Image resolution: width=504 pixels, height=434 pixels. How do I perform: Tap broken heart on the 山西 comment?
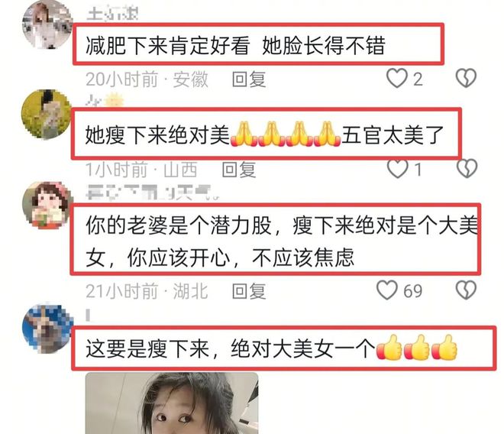click(x=467, y=168)
